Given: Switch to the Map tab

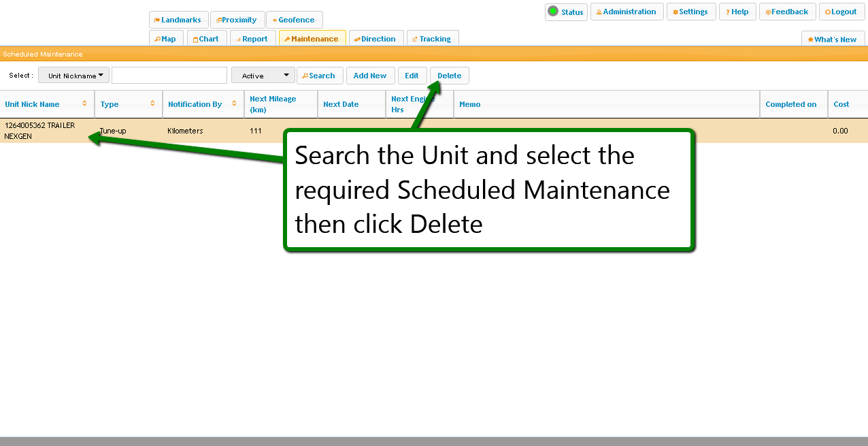Looking at the screenshot, I should coord(165,39).
